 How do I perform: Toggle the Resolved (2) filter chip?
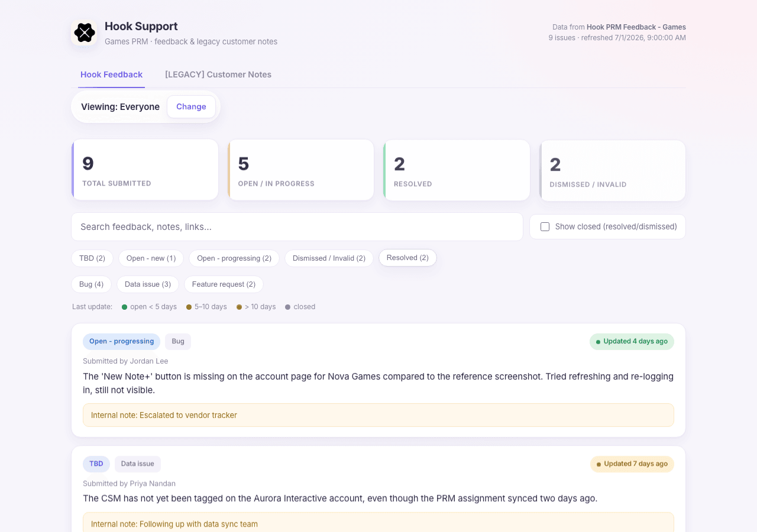[407, 258]
